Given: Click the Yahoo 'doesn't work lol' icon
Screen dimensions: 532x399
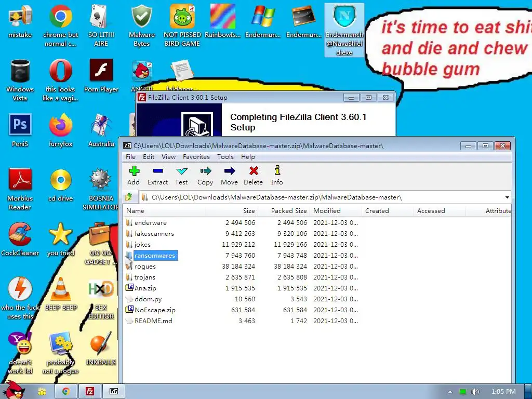Looking at the screenshot, I should 20,353.
